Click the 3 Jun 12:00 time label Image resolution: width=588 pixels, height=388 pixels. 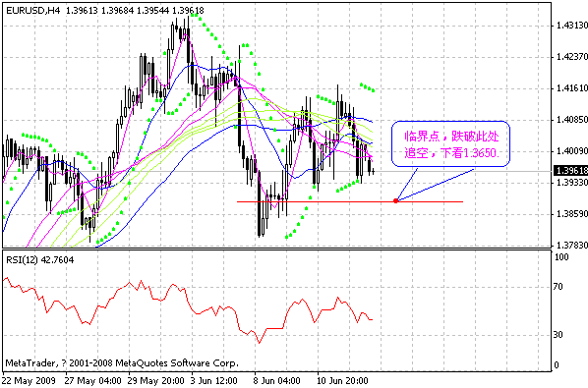click(214, 381)
